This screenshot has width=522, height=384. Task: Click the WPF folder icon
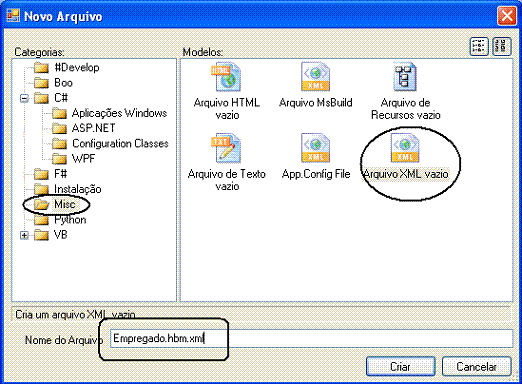pyautogui.click(x=59, y=159)
